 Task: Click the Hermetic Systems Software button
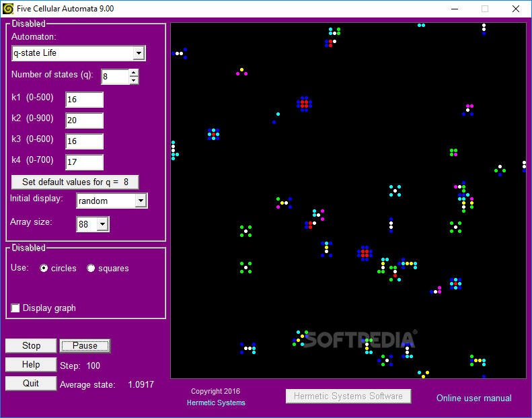[348, 396]
